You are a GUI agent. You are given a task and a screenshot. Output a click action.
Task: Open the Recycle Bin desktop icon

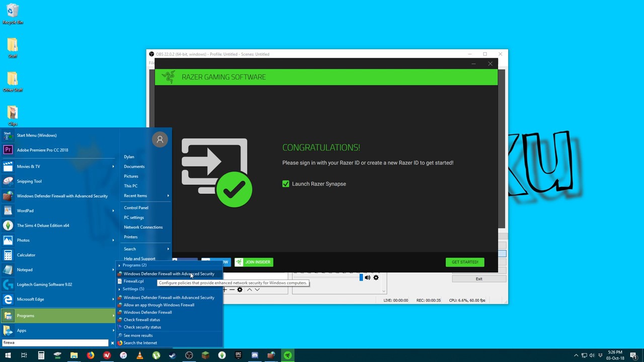[x=13, y=14]
